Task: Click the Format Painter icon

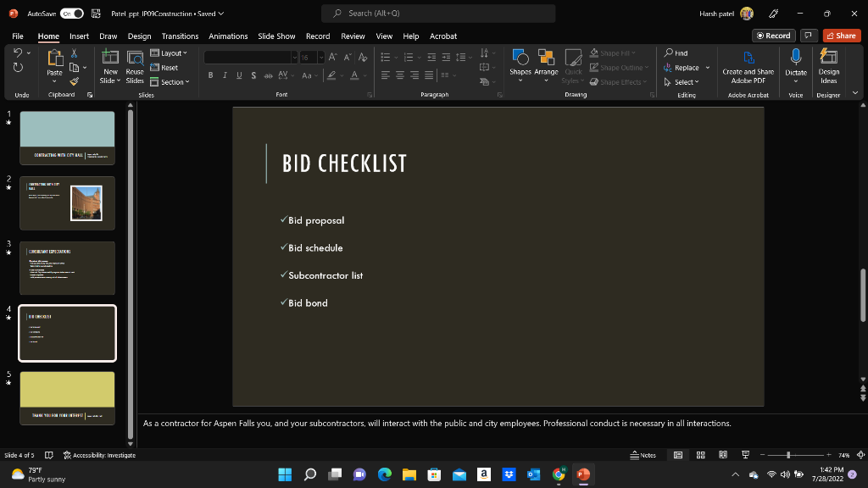Action: (75, 80)
